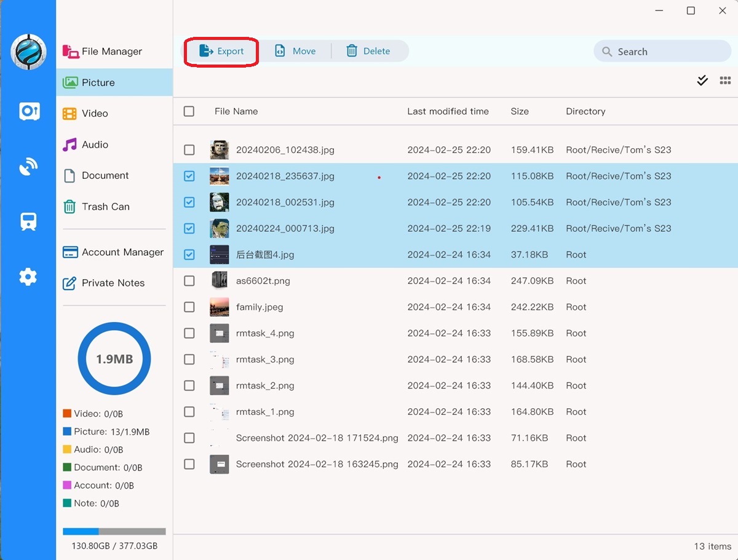Click the Picture: 13/1.9MB legend entry
738x560 pixels.
tap(106, 432)
